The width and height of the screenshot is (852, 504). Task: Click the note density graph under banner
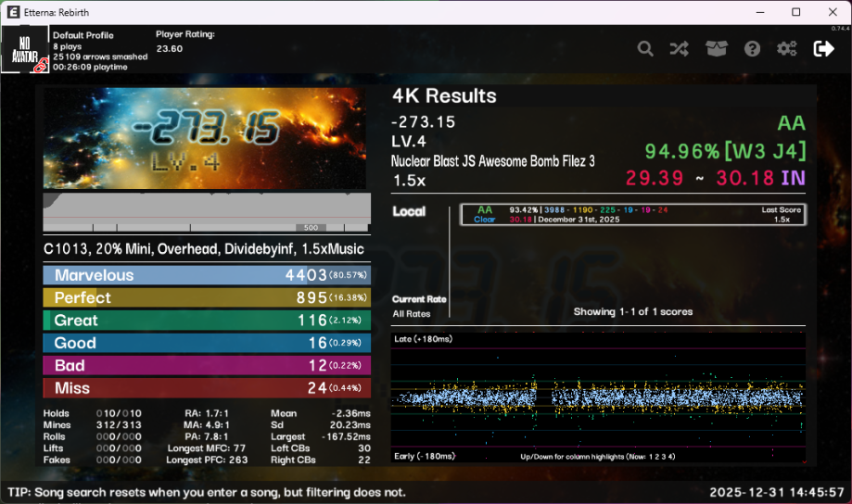tap(207, 213)
